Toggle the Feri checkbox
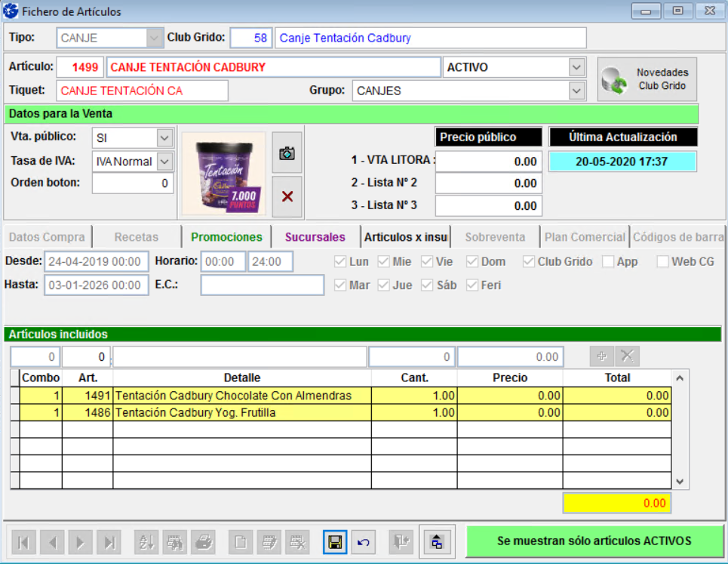The width and height of the screenshot is (728, 564). point(472,285)
